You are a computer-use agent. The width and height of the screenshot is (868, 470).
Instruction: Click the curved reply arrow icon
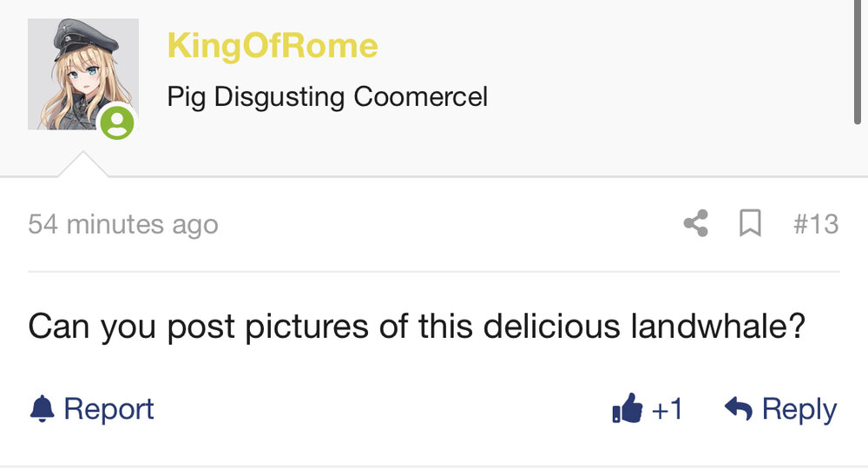pos(739,408)
